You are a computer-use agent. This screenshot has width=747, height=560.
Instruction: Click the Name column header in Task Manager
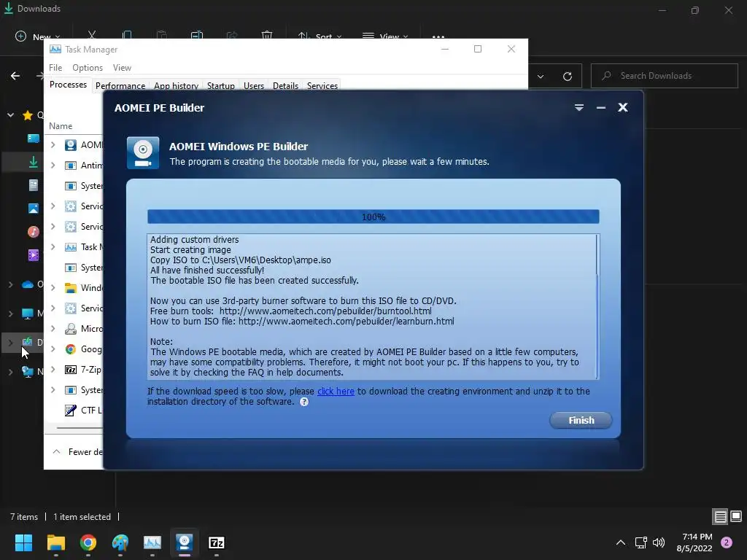tap(61, 125)
